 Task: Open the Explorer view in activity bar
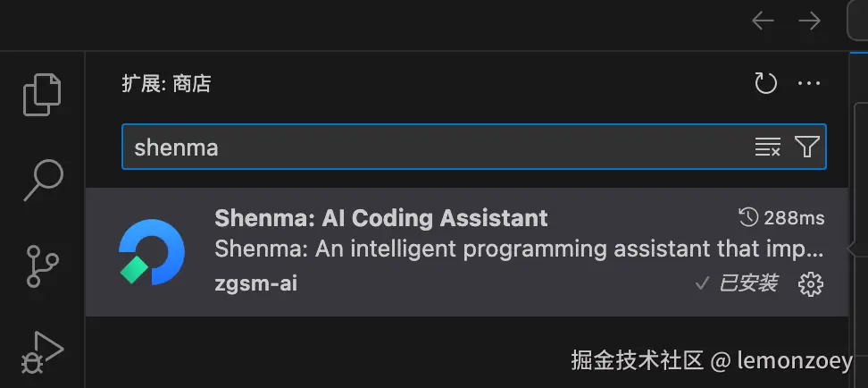42,94
